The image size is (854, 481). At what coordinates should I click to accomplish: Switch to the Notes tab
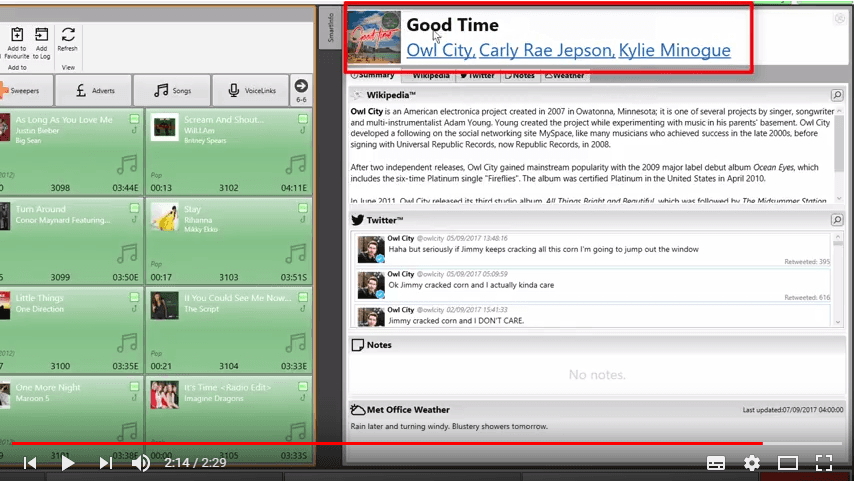(520, 76)
